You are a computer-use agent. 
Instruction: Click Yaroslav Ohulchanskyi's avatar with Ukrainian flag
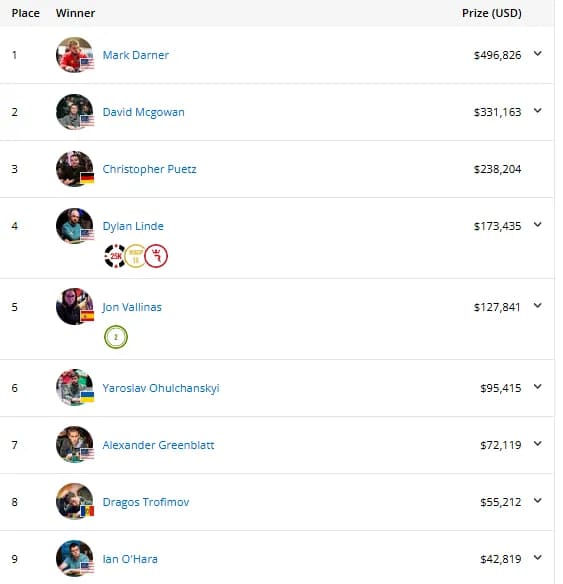coord(74,387)
